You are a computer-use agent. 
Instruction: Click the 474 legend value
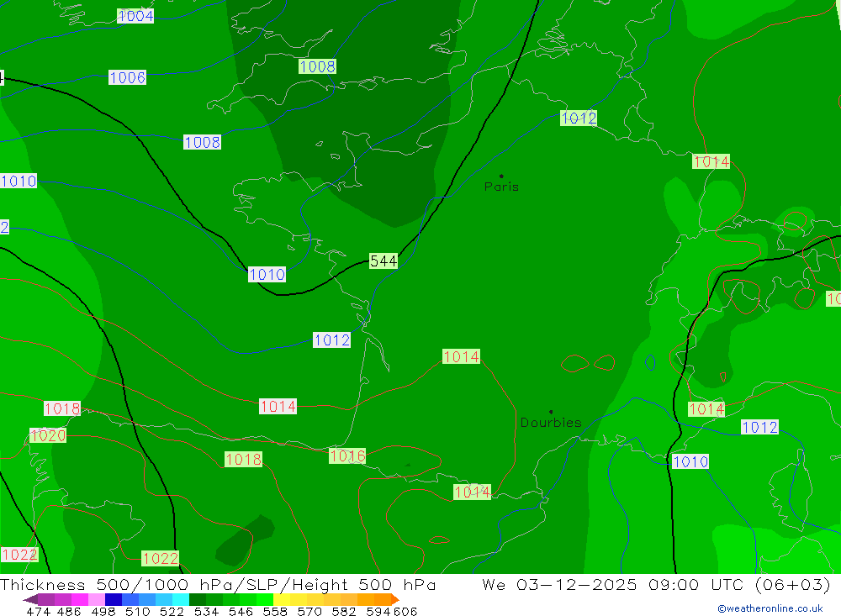tap(38, 611)
